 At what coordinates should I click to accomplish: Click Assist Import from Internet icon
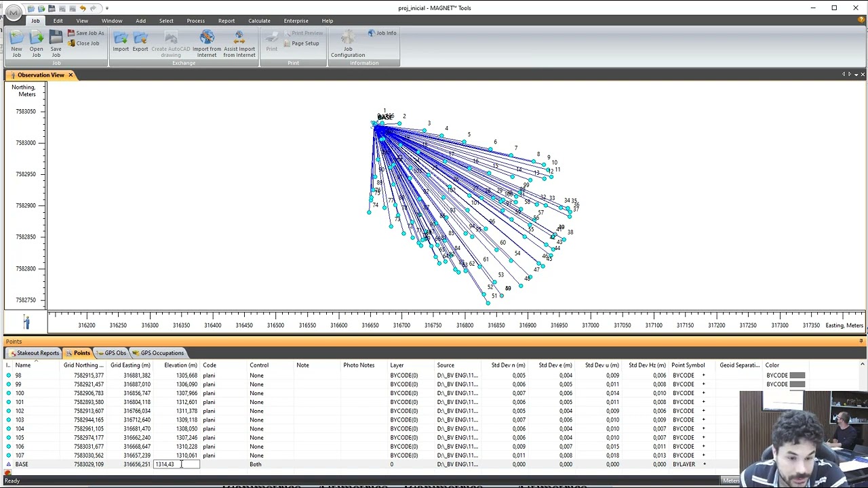tap(239, 43)
